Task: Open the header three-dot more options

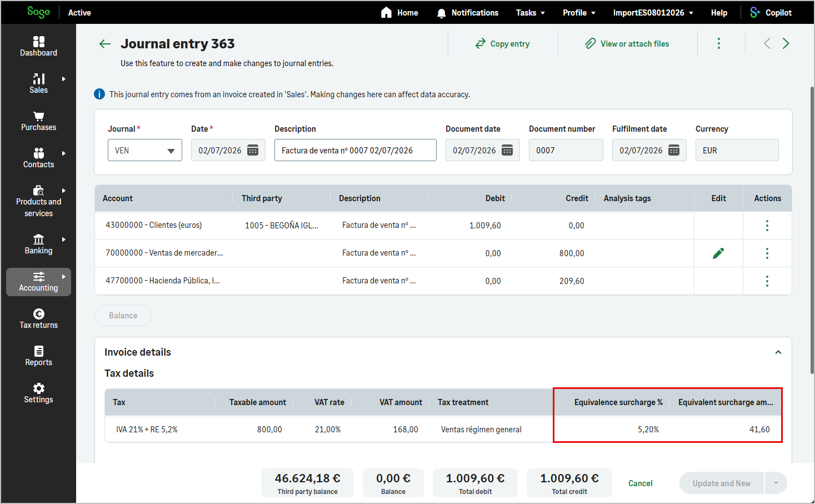Action: 718,44
